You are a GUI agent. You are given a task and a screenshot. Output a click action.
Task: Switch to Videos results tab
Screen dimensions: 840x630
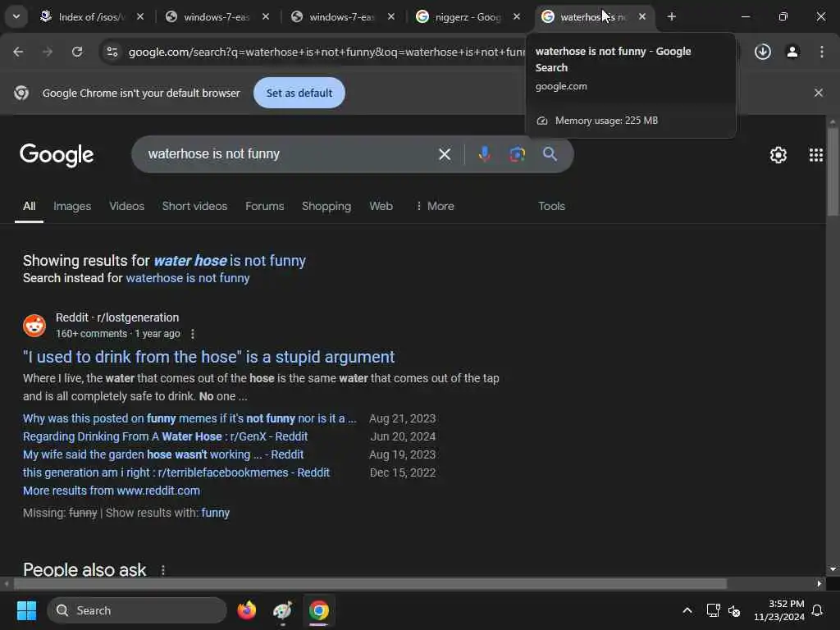pyautogui.click(x=127, y=206)
